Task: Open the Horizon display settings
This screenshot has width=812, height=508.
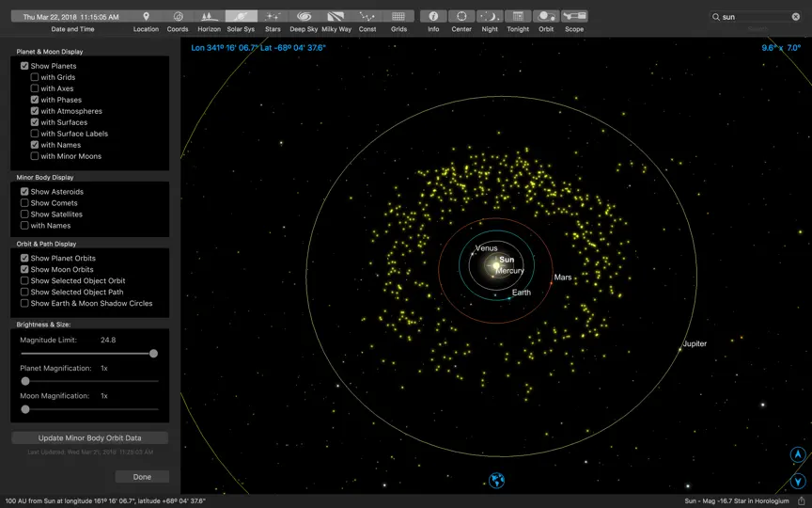Action: pyautogui.click(x=210, y=17)
